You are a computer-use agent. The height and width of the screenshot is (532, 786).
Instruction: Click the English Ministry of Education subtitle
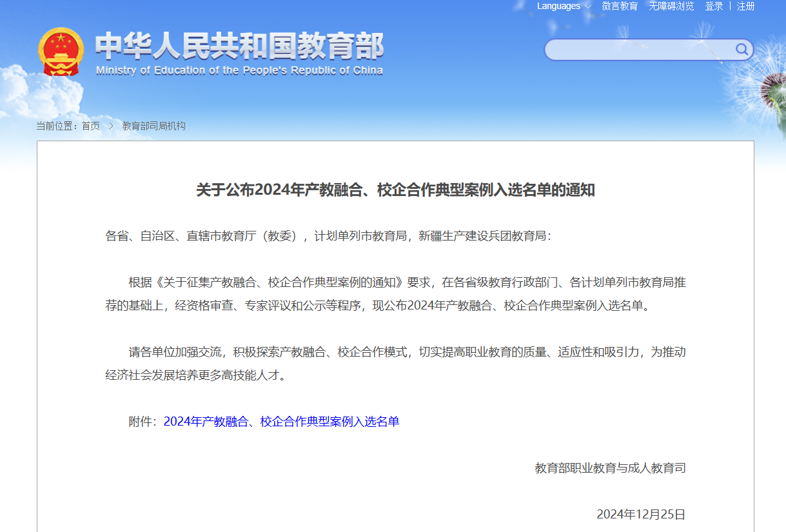239,70
